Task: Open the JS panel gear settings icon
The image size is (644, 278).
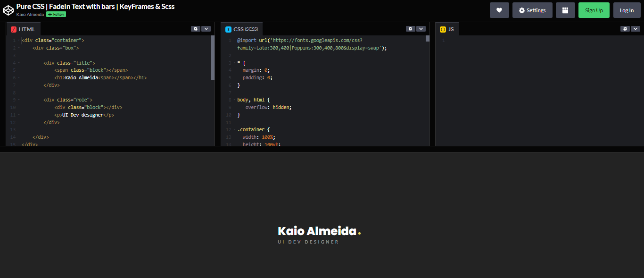Action: click(x=625, y=28)
